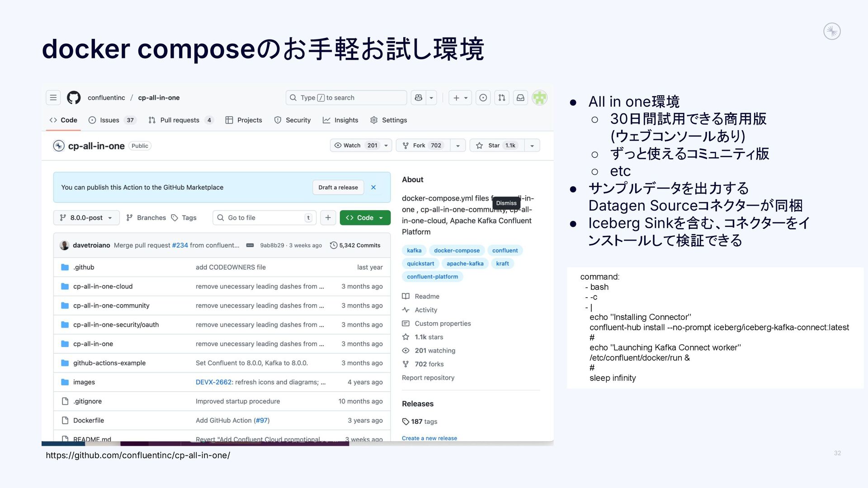Open the cp-all-in-one-security/oauth folder
Screen dimensions: 868x488
tap(116, 325)
